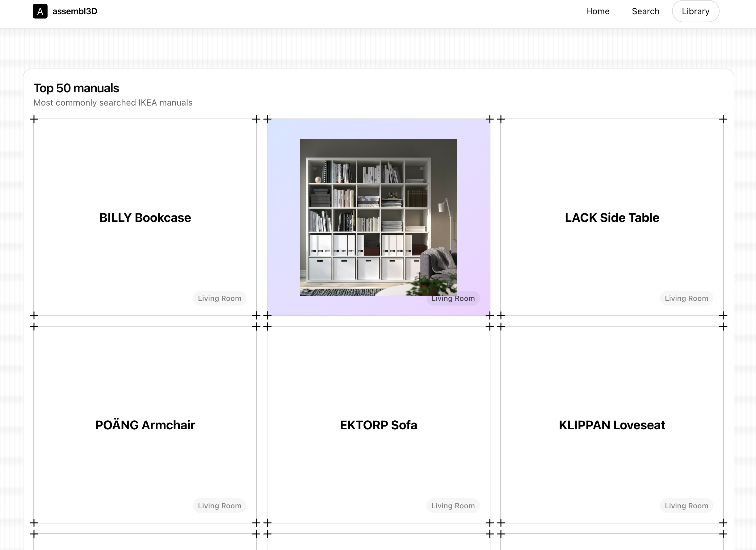The width and height of the screenshot is (756, 550).
Task: Click the KALLAX shelf product thumbnail
Action: [x=378, y=217]
